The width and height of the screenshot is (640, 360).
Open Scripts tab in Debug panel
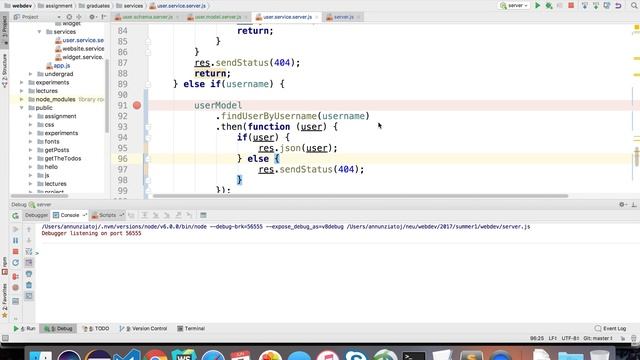tap(107, 215)
